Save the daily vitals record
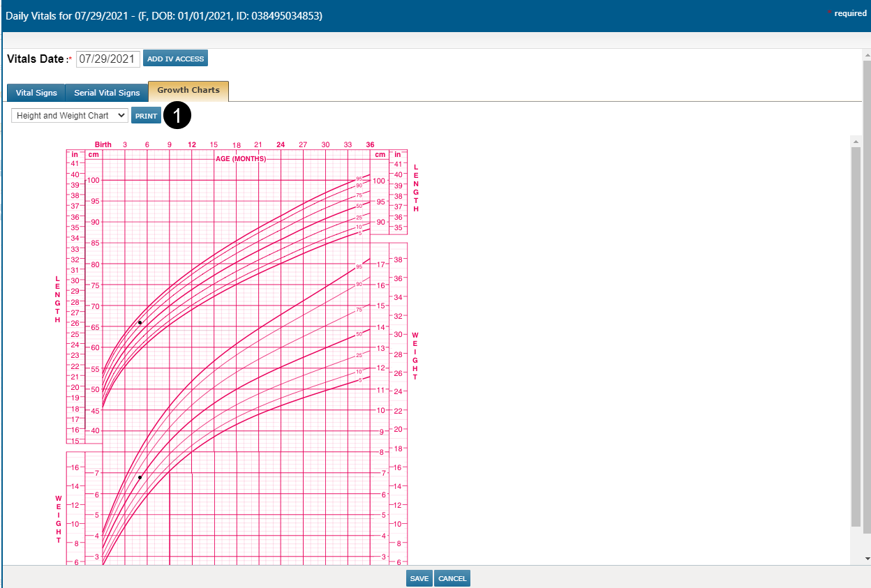871x588 pixels. coord(419,578)
